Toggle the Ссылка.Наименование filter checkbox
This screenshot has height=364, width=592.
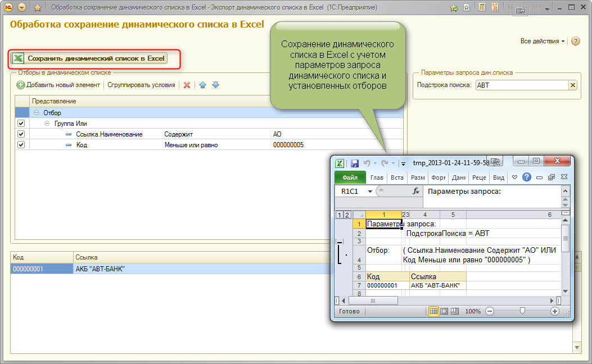tap(21, 134)
